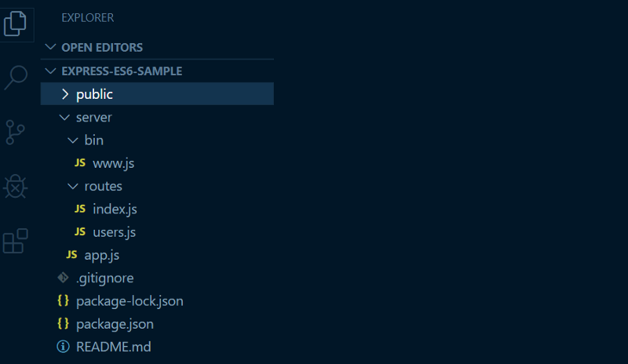Click the git icon beside .gitignore

pos(63,278)
